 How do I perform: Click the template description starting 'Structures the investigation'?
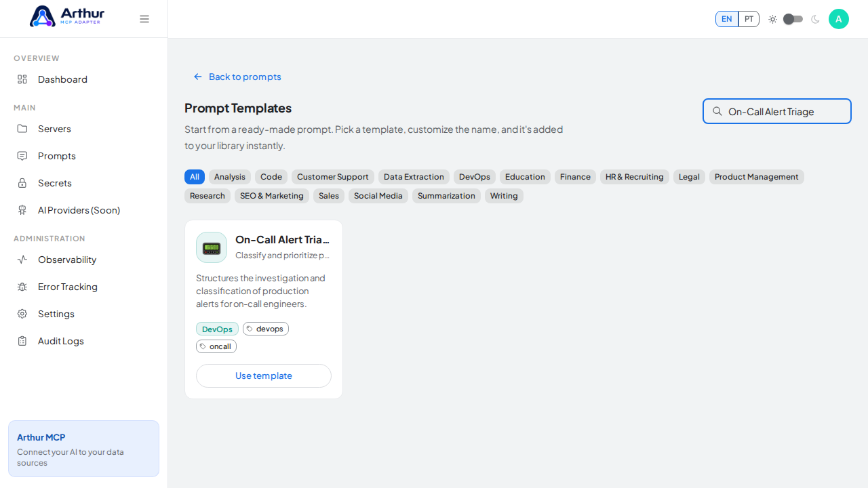[x=261, y=291]
